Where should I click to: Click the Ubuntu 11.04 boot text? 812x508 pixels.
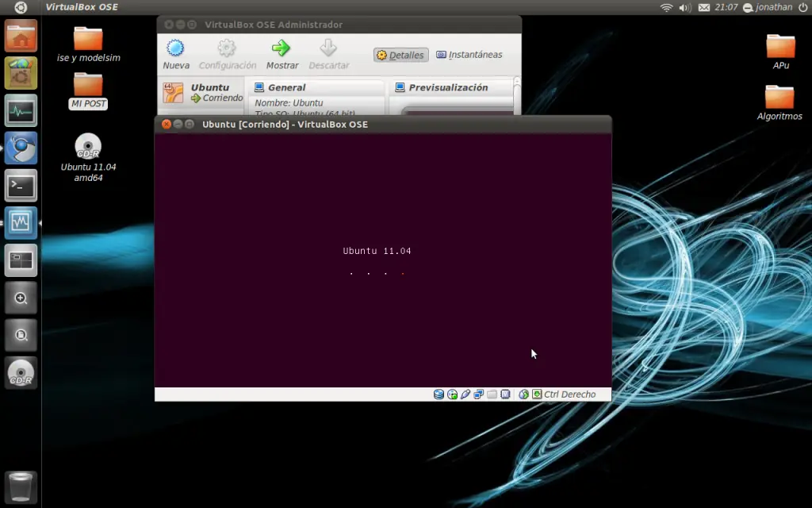pos(377,251)
